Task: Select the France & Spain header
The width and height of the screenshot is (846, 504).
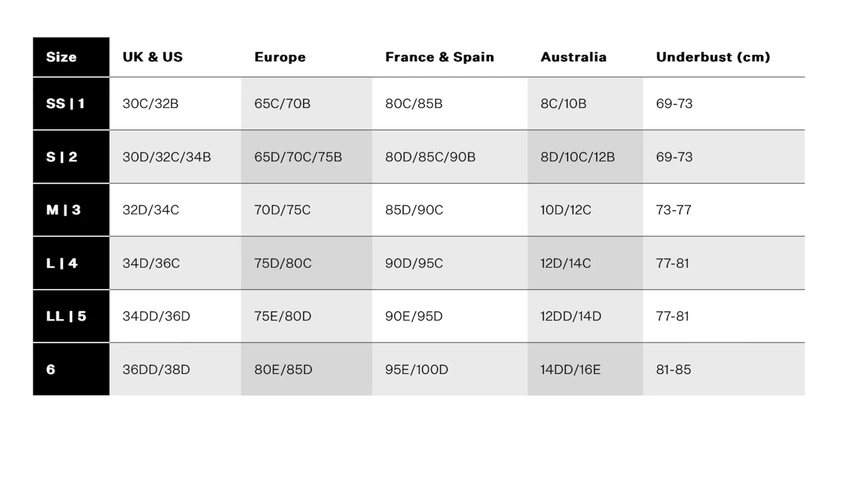Action: pyautogui.click(x=440, y=57)
